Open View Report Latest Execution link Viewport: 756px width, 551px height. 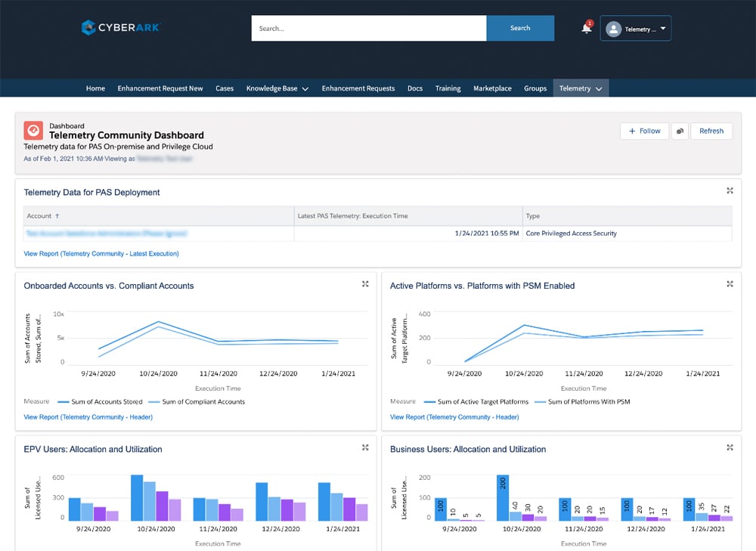101,254
